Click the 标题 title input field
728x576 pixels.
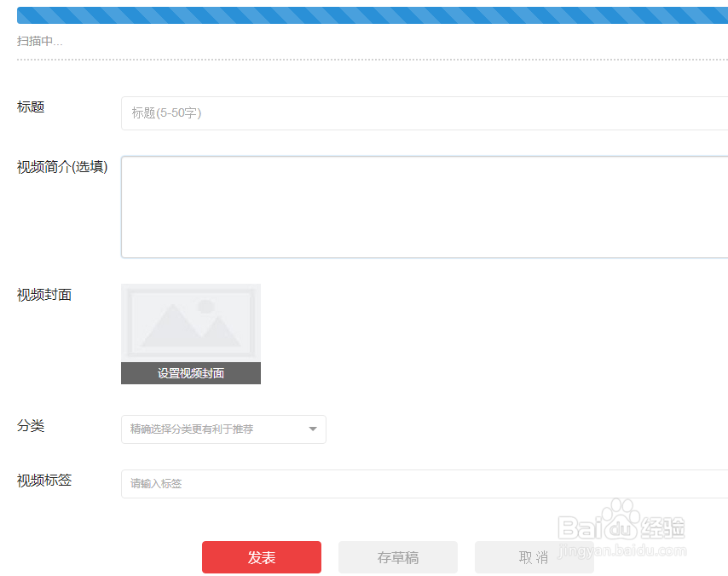pyautogui.click(x=425, y=113)
